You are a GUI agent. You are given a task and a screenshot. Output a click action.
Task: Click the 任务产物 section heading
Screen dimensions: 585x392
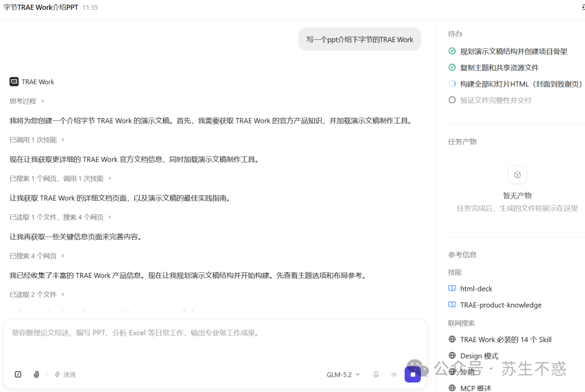[462, 142]
